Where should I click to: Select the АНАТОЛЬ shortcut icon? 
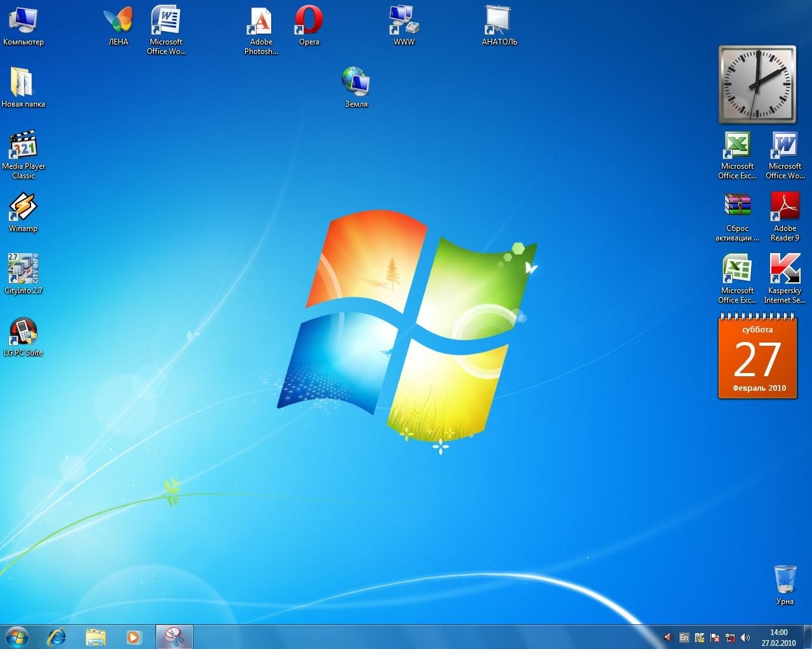click(x=499, y=26)
